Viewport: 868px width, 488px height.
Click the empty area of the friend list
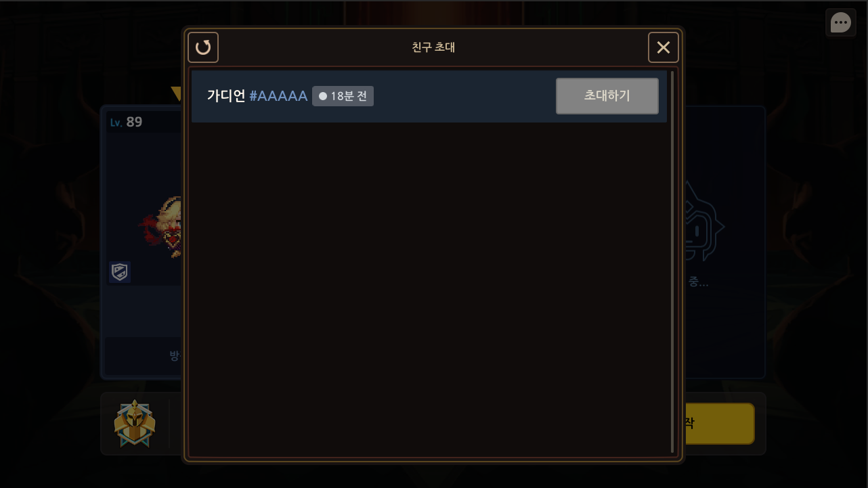[x=429, y=288]
